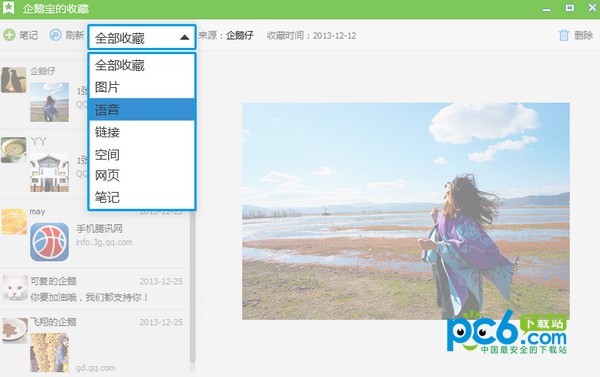Click the list's vertical scrollbar

pos(192,287)
